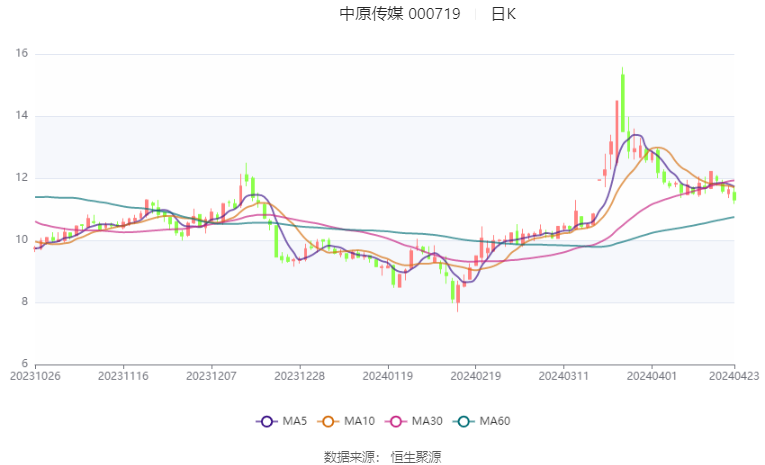This screenshot has width=765, height=465.
Task: Click the 6 price axis label
Action: click(25, 364)
